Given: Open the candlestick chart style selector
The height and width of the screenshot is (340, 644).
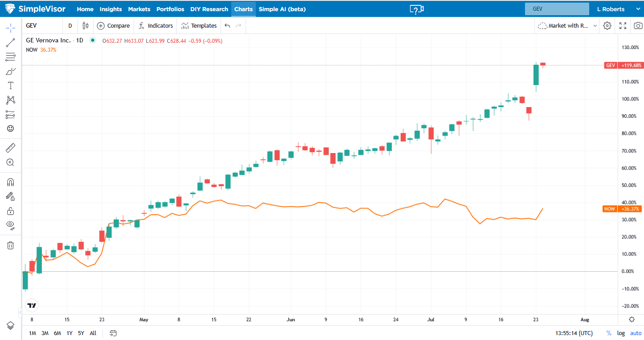Looking at the screenshot, I should point(86,26).
